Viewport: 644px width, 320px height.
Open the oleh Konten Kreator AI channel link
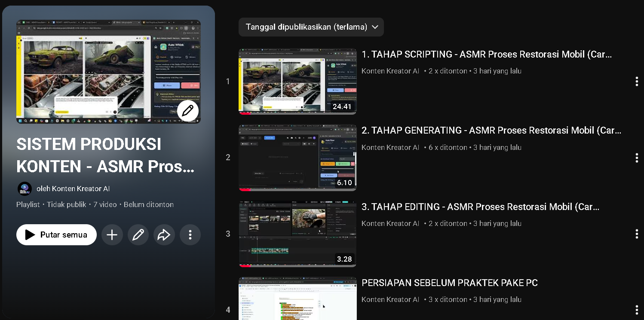tap(73, 189)
